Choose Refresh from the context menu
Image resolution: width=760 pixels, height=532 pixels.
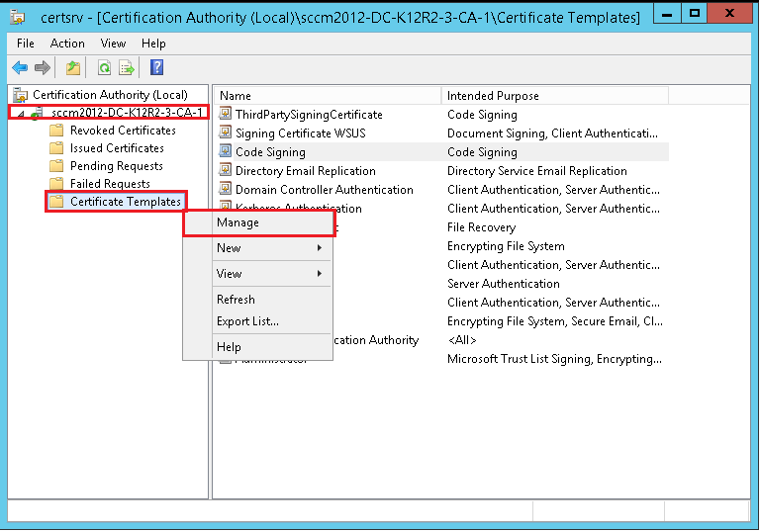(258, 300)
